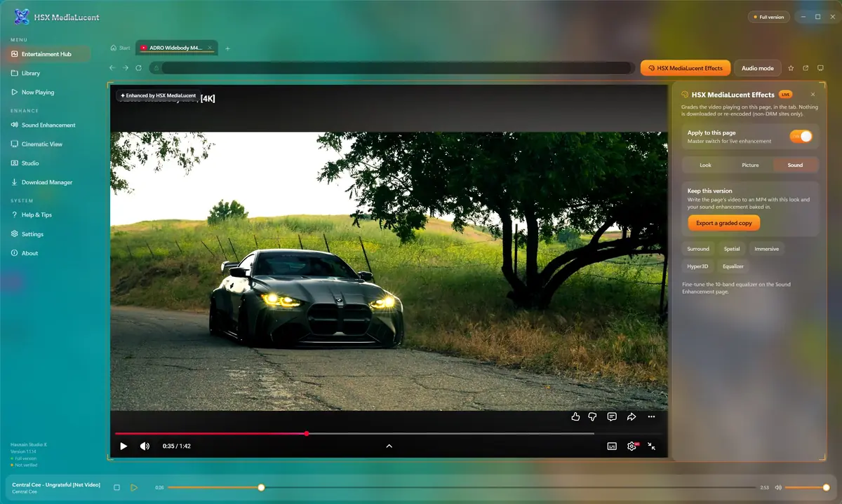Click the cast screen icon beside Audio mode
Screen dimensions: 842x504
pyautogui.click(x=820, y=68)
